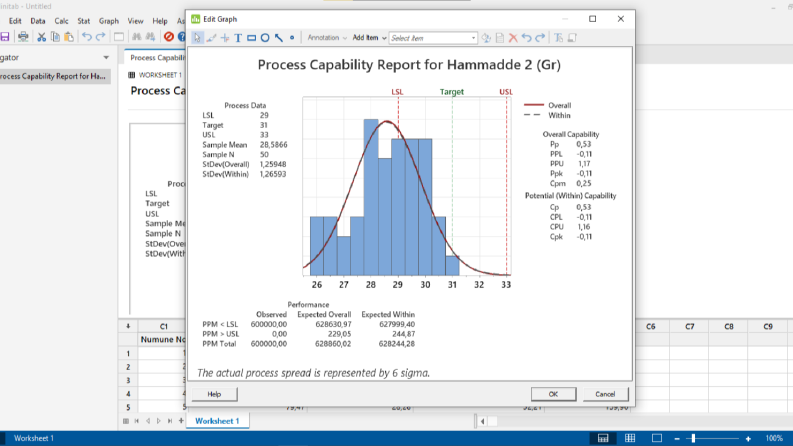Screen dimensions: 793x446
Task: Open the Help menu
Action: [x=160, y=21]
